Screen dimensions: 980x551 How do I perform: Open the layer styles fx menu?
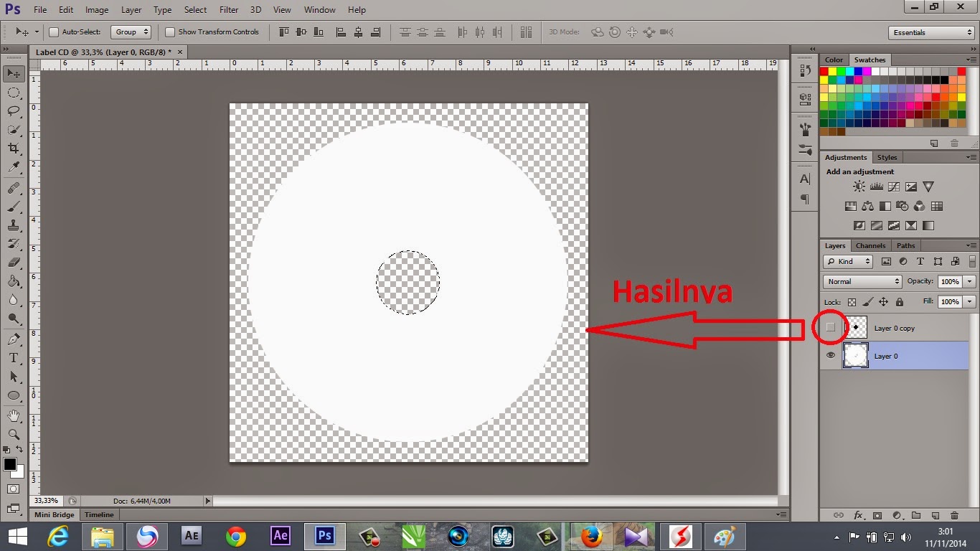click(x=859, y=516)
